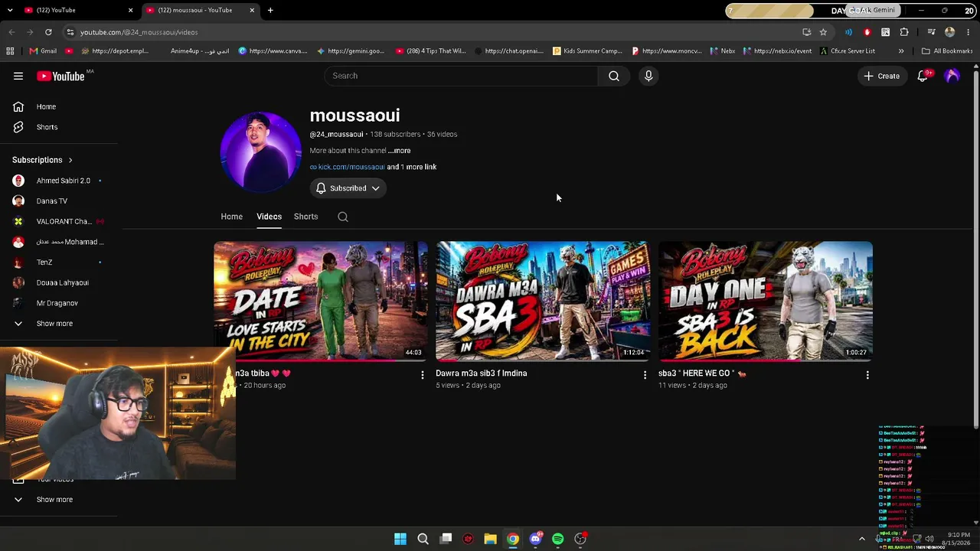Open Windows taskbar search
This screenshot has width=980, height=551.
[423, 539]
